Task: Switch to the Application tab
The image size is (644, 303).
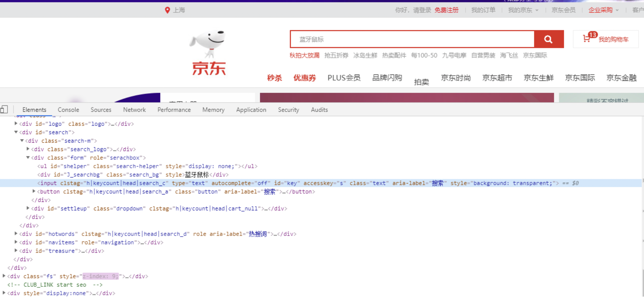Action: 251,110
